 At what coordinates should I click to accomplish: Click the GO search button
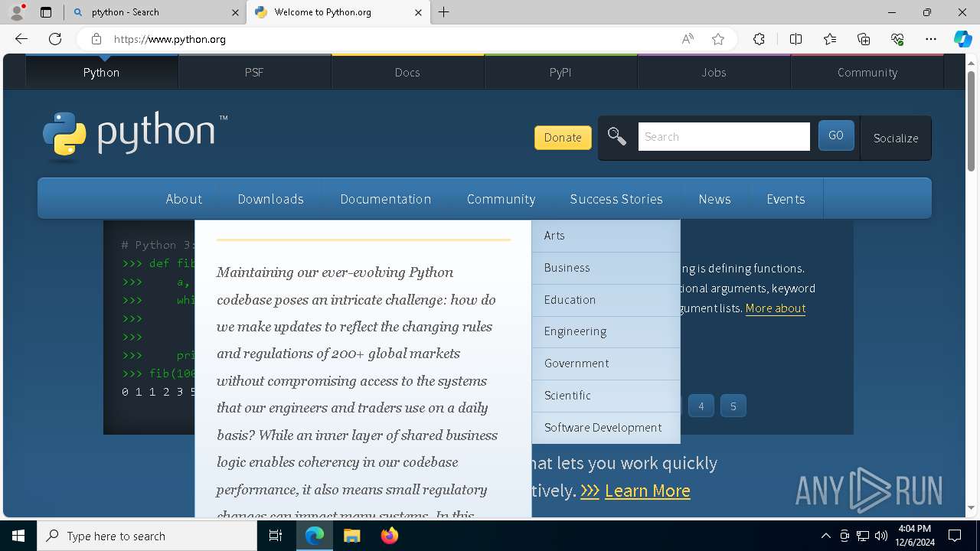click(x=836, y=135)
